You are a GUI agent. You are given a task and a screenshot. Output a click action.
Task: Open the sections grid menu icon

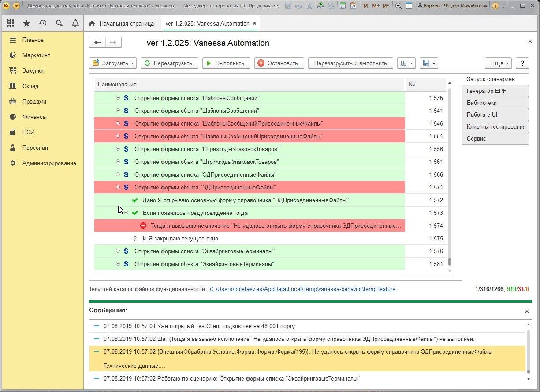tap(11, 23)
